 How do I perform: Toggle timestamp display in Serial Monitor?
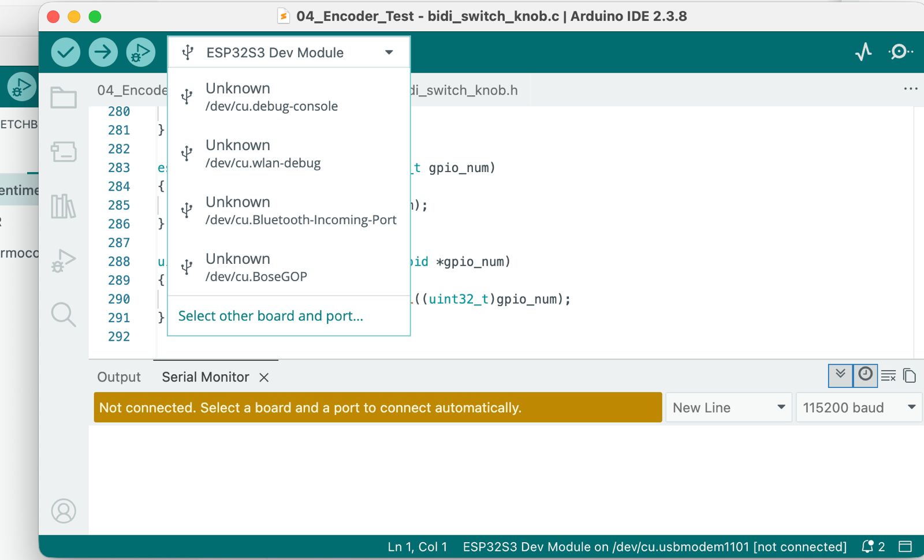(x=865, y=375)
